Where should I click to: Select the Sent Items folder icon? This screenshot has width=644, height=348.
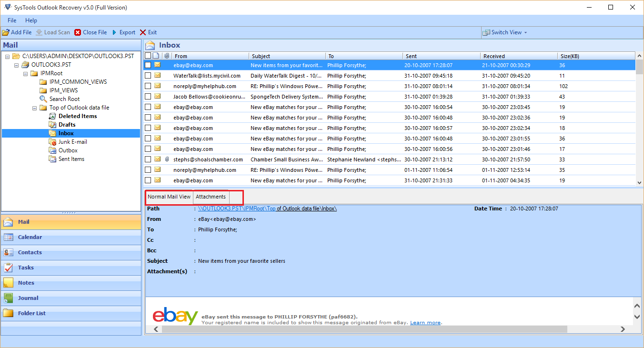point(52,159)
